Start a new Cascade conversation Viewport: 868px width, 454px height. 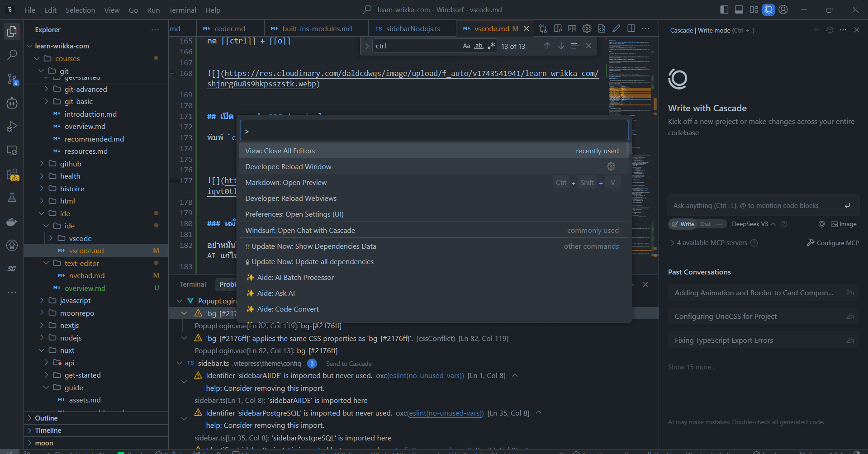click(816, 30)
